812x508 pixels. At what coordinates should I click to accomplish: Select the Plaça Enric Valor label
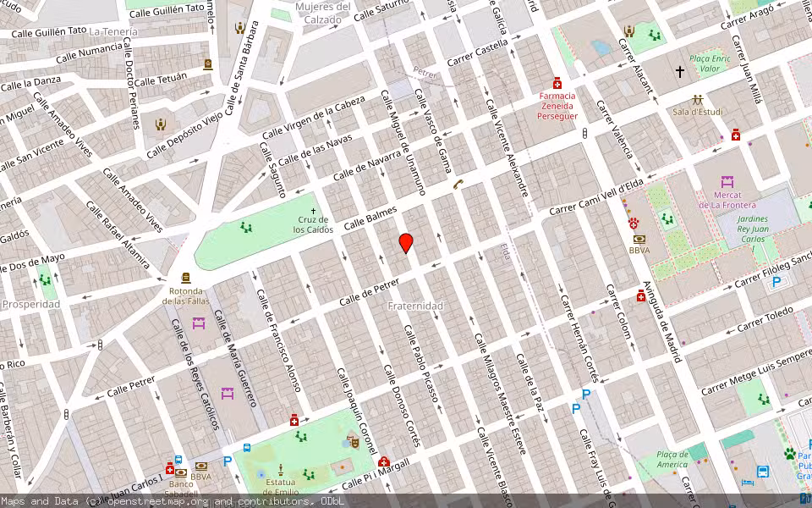click(710, 63)
